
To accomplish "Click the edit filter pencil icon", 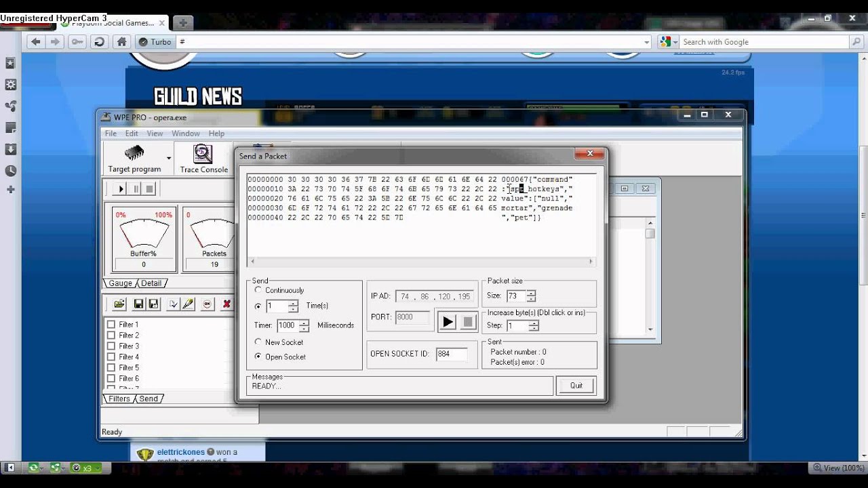I will tap(189, 304).
